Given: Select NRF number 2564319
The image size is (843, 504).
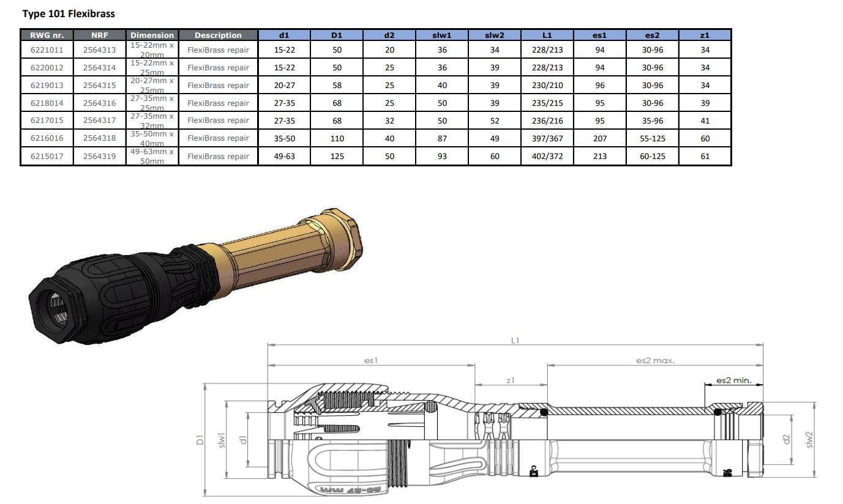Looking at the screenshot, I should click(x=99, y=157).
